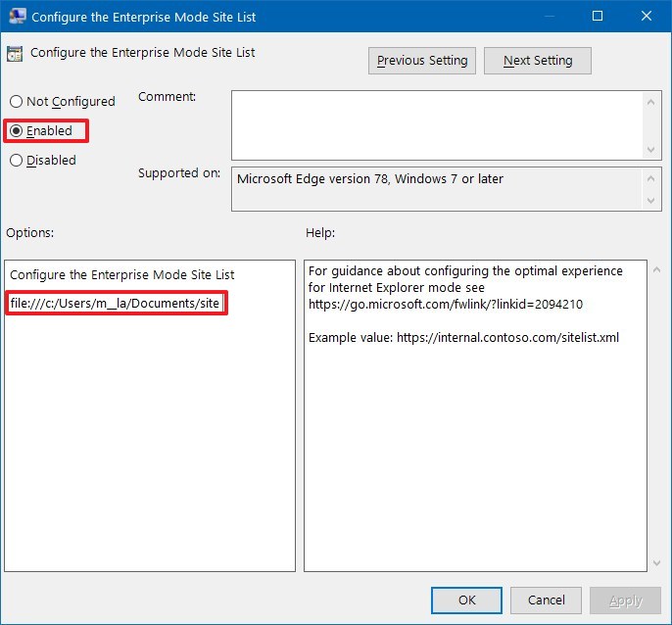The width and height of the screenshot is (672, 625).
Task: Close the dialog with X
Action: (646, 17)
